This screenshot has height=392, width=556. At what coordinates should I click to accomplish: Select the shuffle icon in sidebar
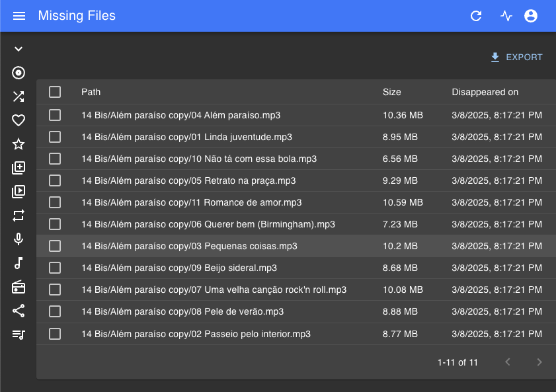point(19,97)
